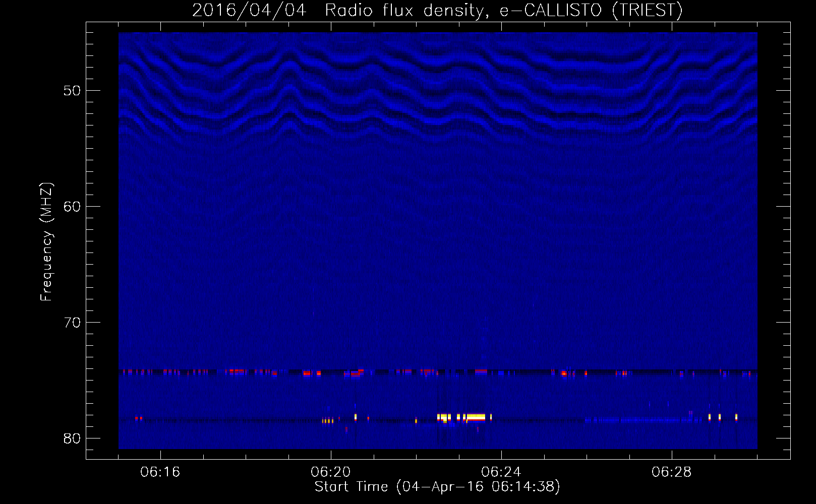Viewport: 816px width, 504px height.
Task: Click the plot title "2016/04/04 Radio flux density, e-CALLISTO (TRIEST)"
Action: (x=437, y=10)
